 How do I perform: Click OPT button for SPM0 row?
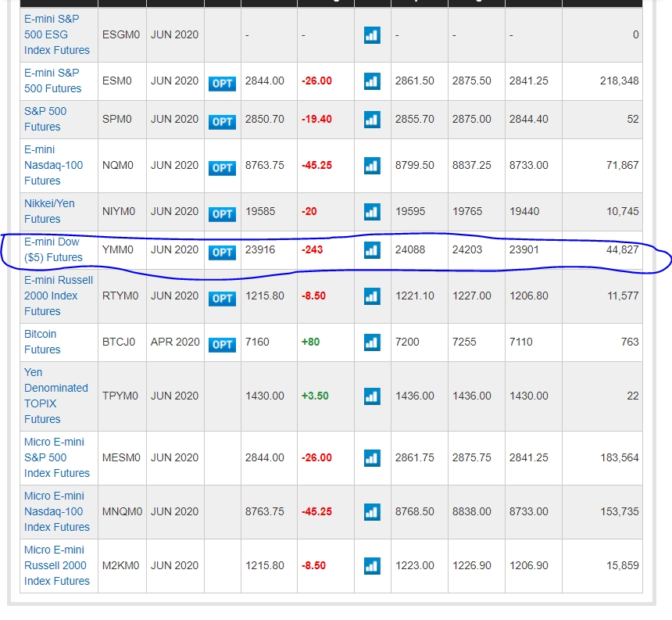(222, 121)
